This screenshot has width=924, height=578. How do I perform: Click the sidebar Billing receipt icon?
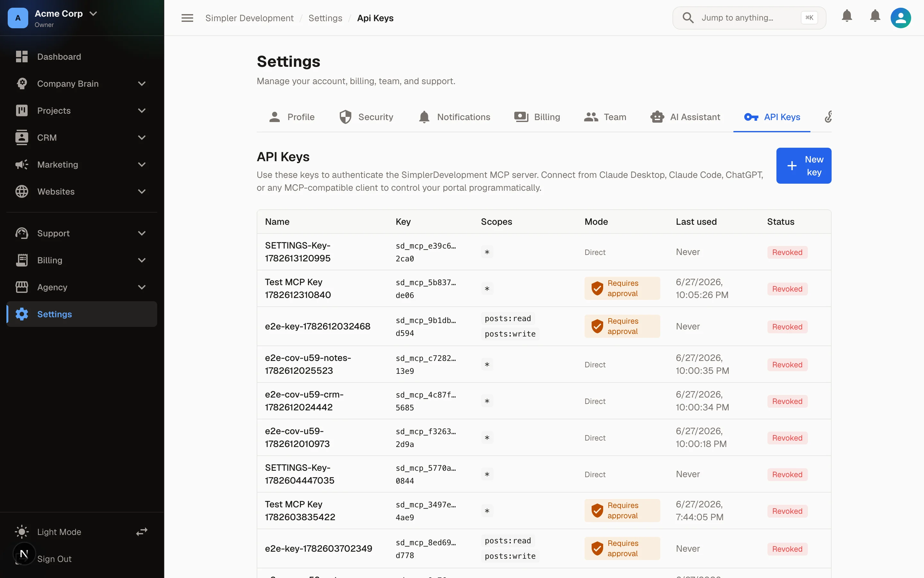pyautogui.click(x=22, y=260)
